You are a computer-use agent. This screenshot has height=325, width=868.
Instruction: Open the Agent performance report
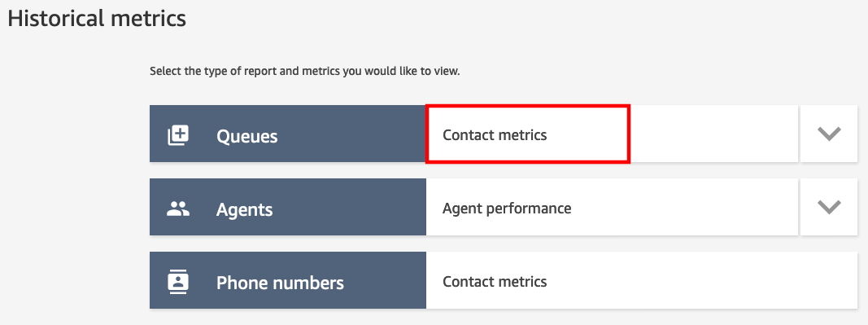coord(507,209)
